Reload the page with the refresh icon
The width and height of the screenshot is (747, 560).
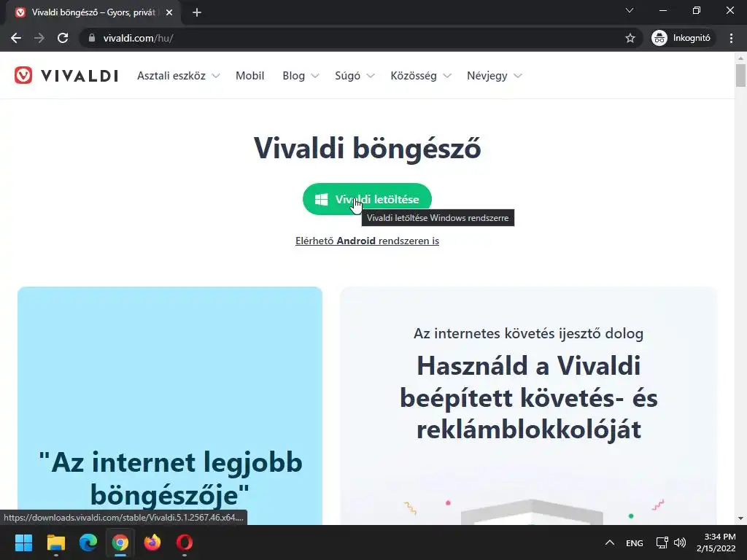[x=63, y=38]
